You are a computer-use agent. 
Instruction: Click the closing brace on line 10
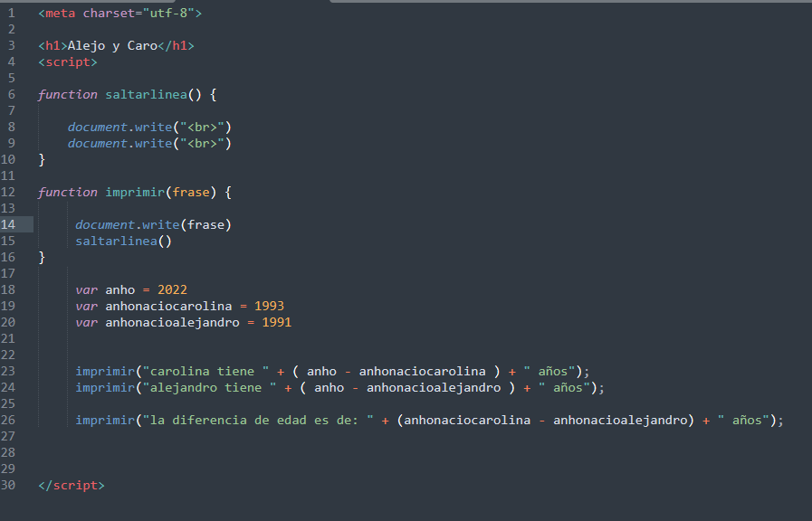tap(42, 159)
